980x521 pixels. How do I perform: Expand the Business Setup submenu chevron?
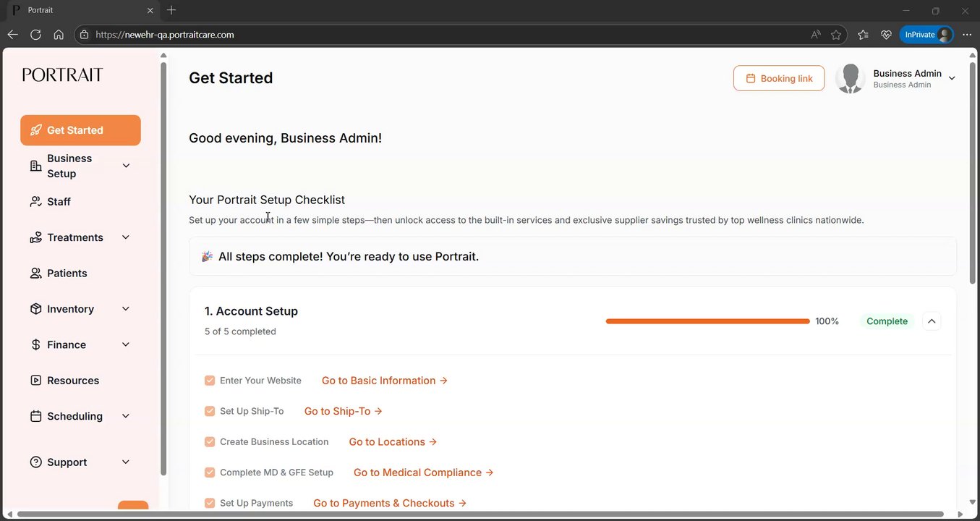click(126, 166)
